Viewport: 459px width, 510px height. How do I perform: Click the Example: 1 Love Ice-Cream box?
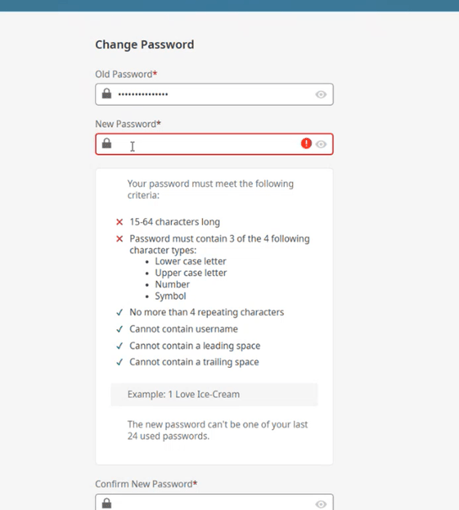pyautogui.click(x=214, y=394)
